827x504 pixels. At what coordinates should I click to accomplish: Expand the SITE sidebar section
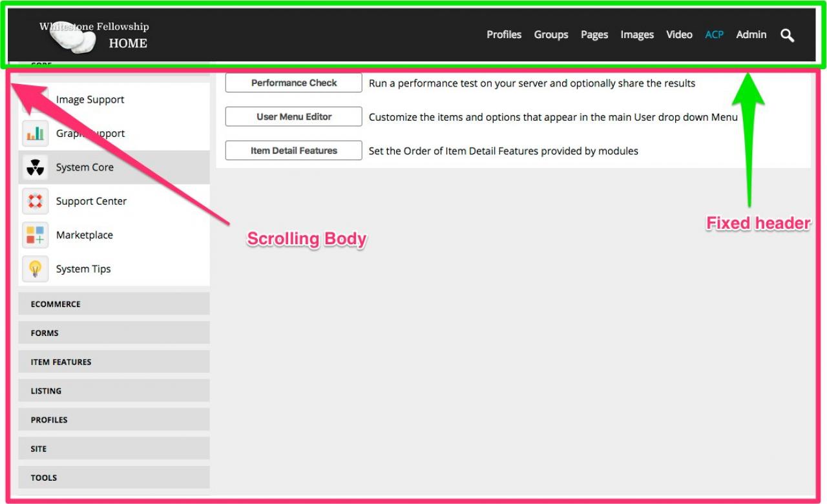(x=114, y=448)
